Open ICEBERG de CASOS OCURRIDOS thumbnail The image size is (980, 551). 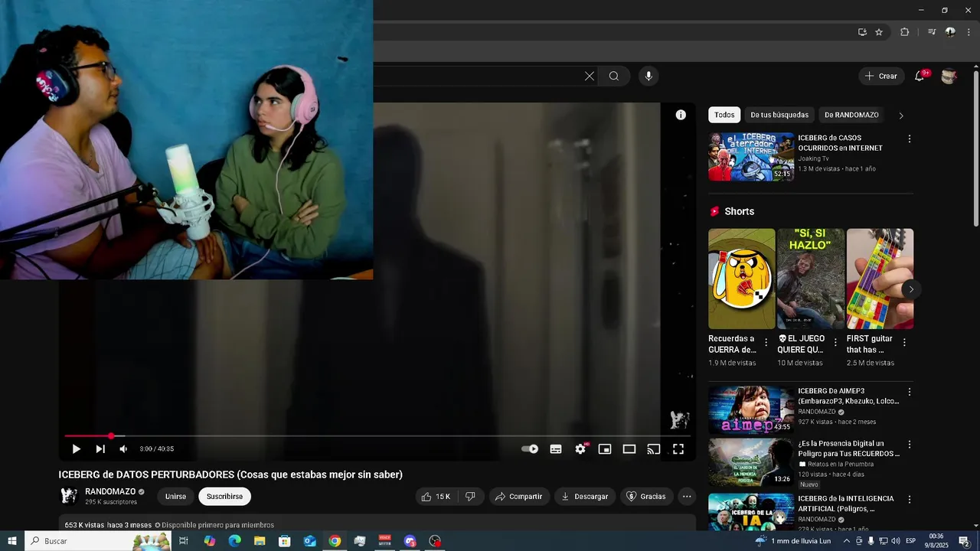[751, 157]
